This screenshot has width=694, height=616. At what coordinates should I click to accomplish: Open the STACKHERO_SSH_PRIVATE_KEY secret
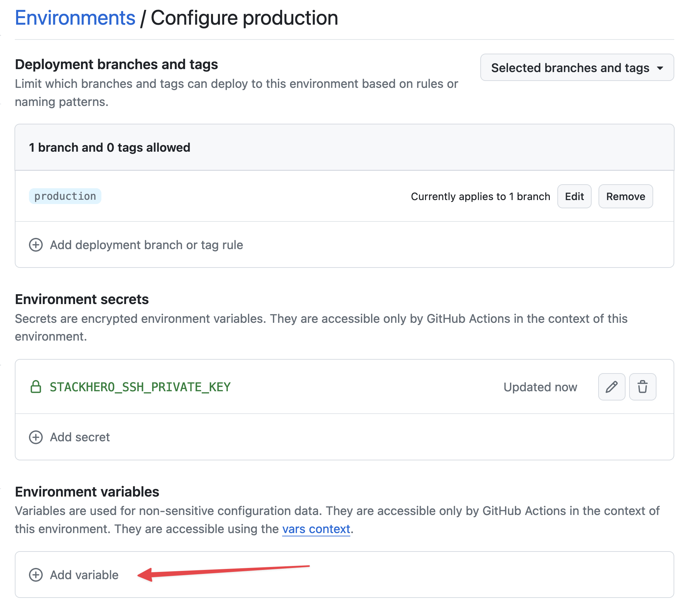pos(140,387)
